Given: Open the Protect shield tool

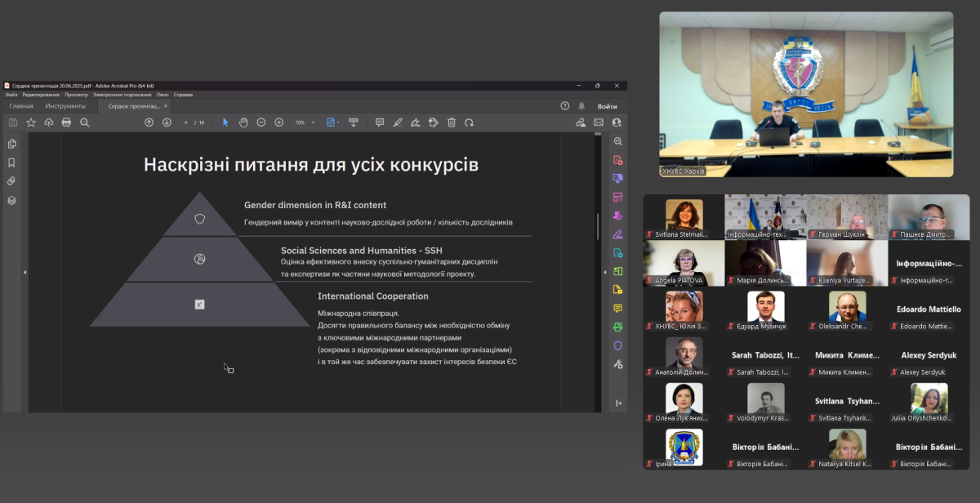Looking at the screenshot, I should [618, 345].
